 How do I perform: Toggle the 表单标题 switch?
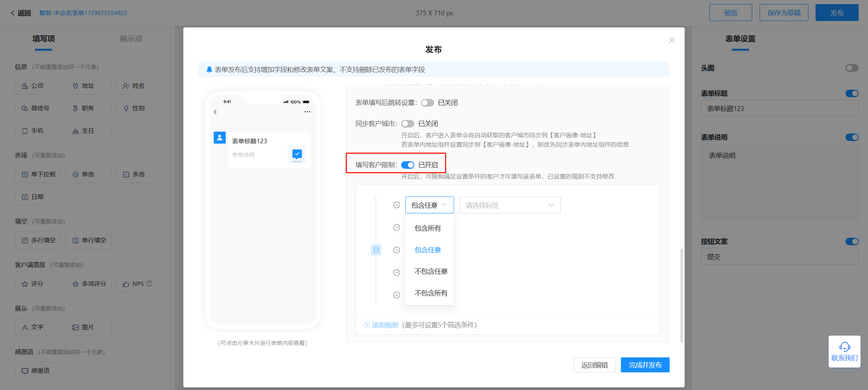click(852, 93)
